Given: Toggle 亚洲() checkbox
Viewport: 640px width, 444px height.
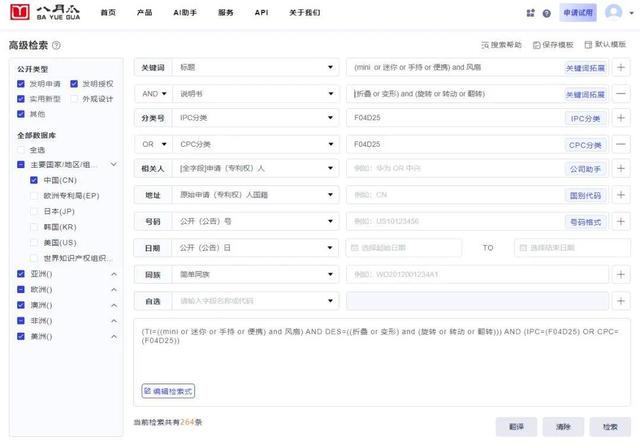Looking at the screenshot, I should pyautogui.click(x=21, y=274).
